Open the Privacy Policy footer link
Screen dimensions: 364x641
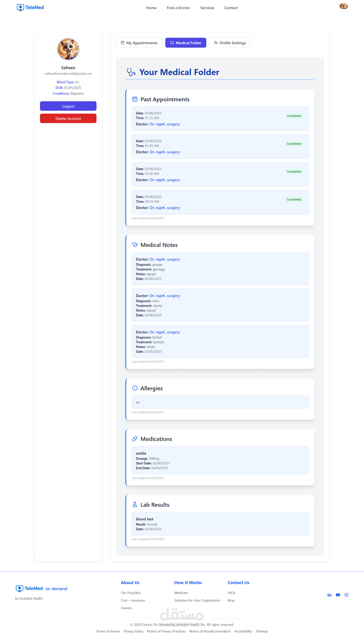[x=133, y=631]
